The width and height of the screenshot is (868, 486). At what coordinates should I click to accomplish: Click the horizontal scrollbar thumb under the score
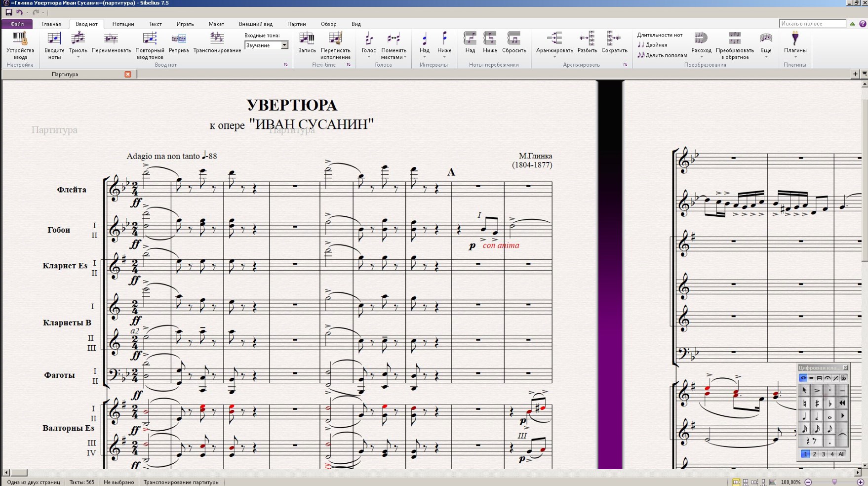[19, 473]
